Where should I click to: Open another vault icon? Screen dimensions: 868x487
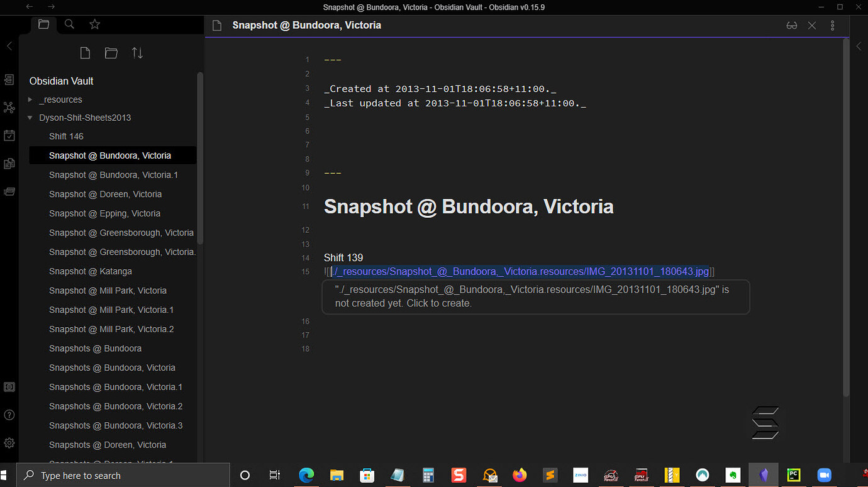(x=9, y=387)
